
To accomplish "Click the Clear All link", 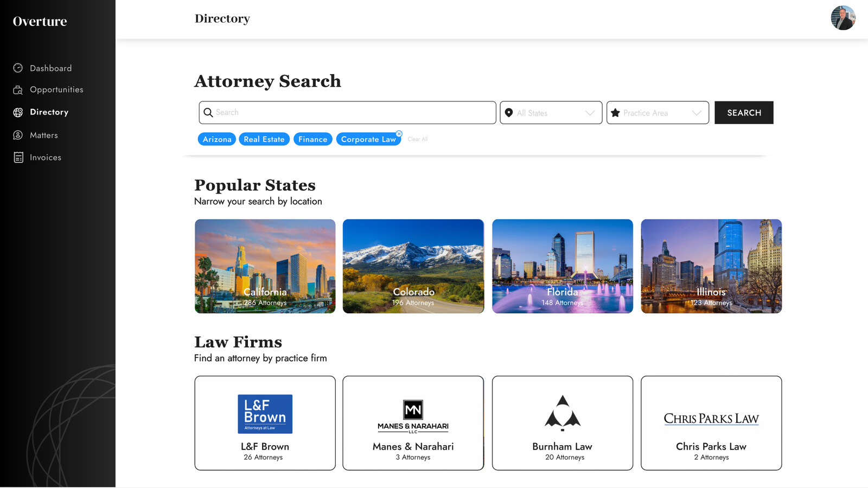I will click(x=418, y=139).
